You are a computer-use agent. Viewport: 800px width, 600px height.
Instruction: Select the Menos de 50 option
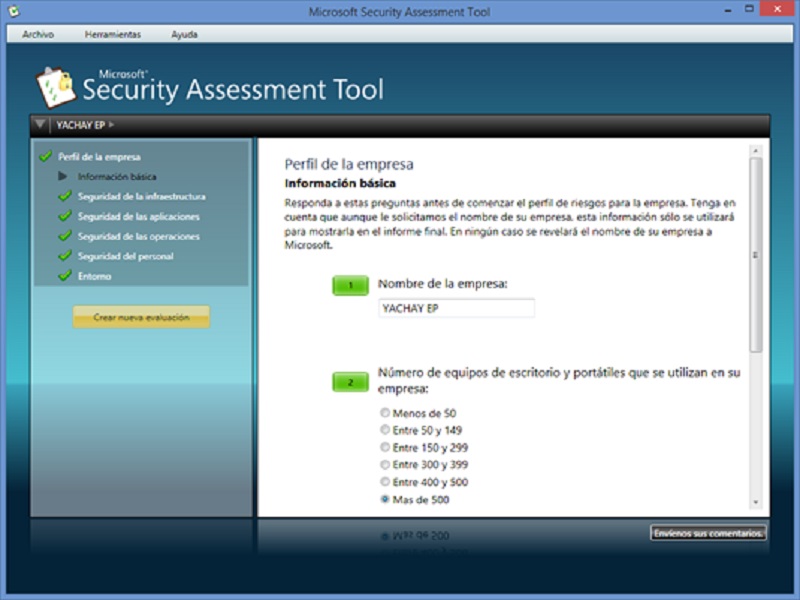point(385,413)
